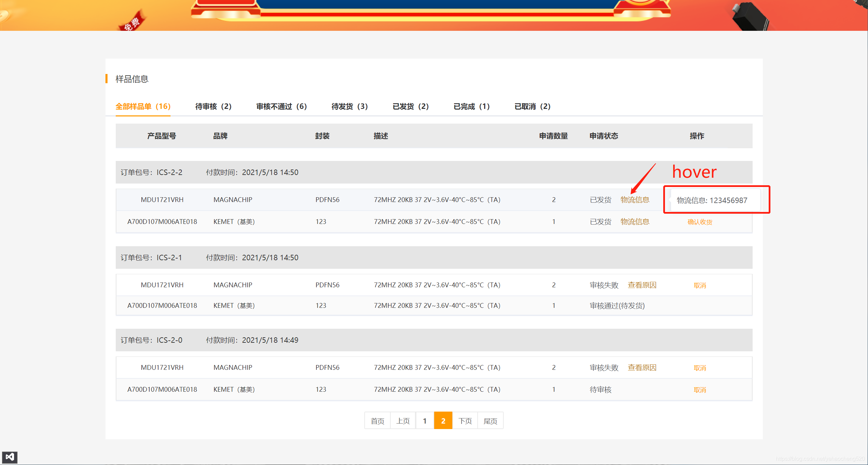Click 物流信息 link for A700D107M006ATE018 row

pyautogui.click(x=634, y=222)
